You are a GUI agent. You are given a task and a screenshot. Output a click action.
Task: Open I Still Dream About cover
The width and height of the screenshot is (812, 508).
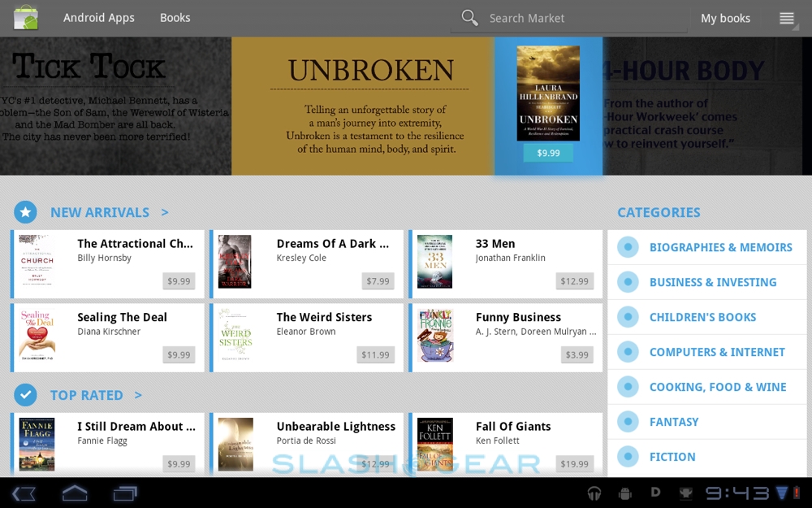pos(37,445)
